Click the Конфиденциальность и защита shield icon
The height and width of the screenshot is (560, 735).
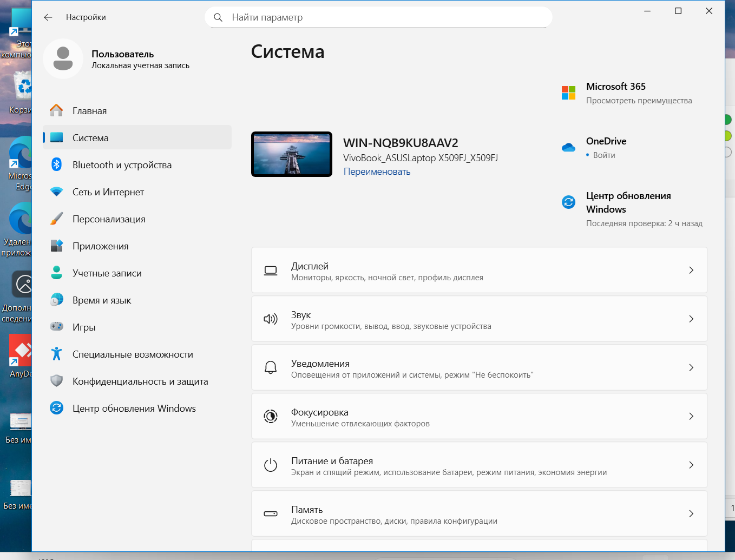56,381
